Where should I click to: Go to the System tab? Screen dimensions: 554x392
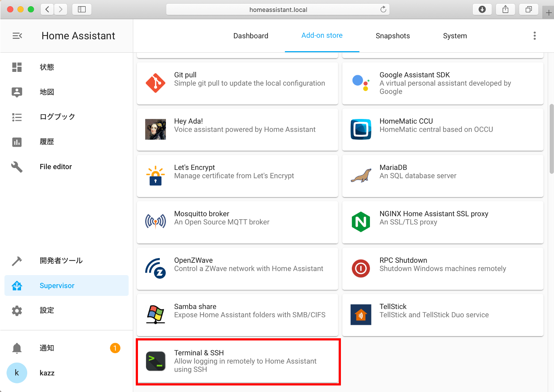(455, 36)
